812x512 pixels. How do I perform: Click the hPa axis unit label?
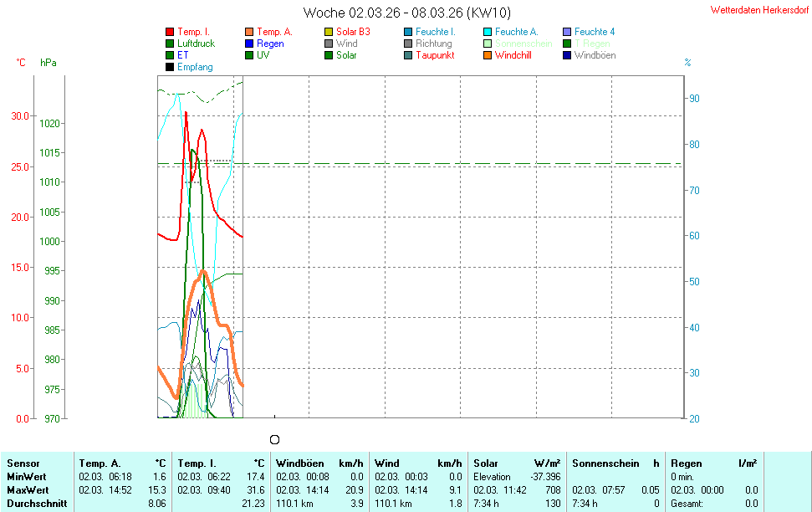48,63
